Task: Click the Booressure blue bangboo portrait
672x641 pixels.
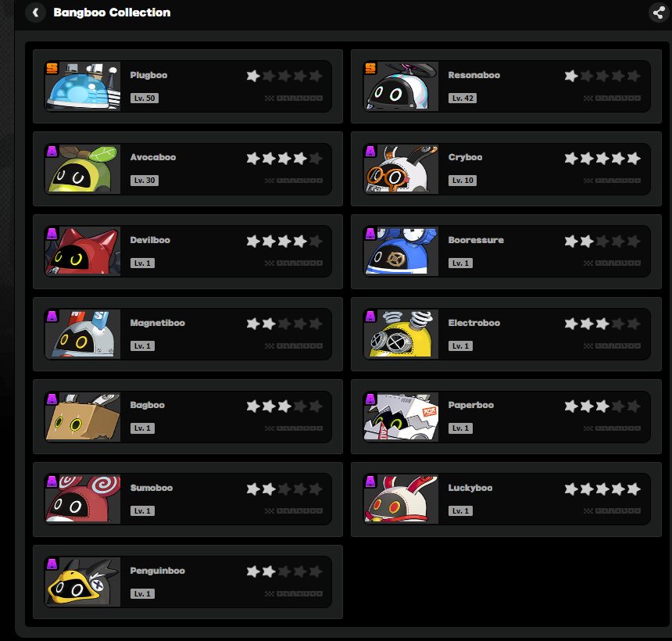Action: point(401,251)
